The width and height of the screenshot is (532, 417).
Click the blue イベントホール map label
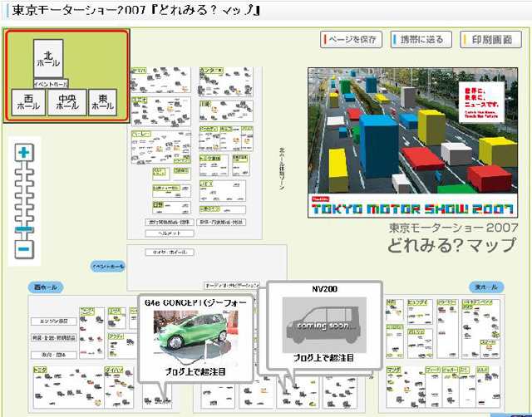(108, 267)
